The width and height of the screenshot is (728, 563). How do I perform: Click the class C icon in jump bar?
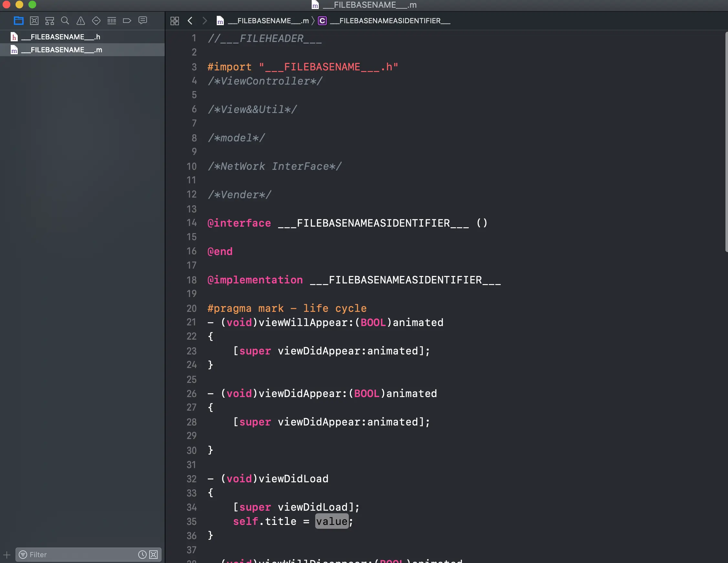coord(322,21)
